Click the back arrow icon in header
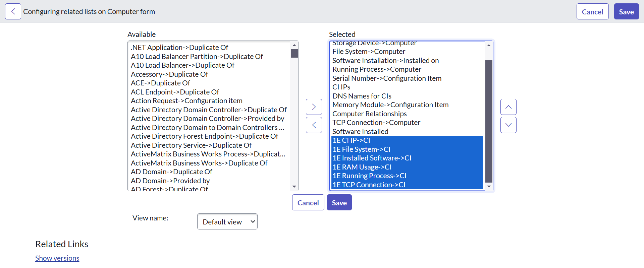The width and height of the screenshot is (644, 268). click(13, 12)
